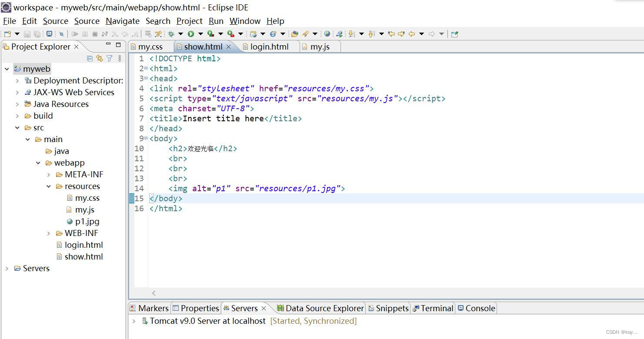
Task: Expand the Java Resources node
Action: [x=17, y=104]
